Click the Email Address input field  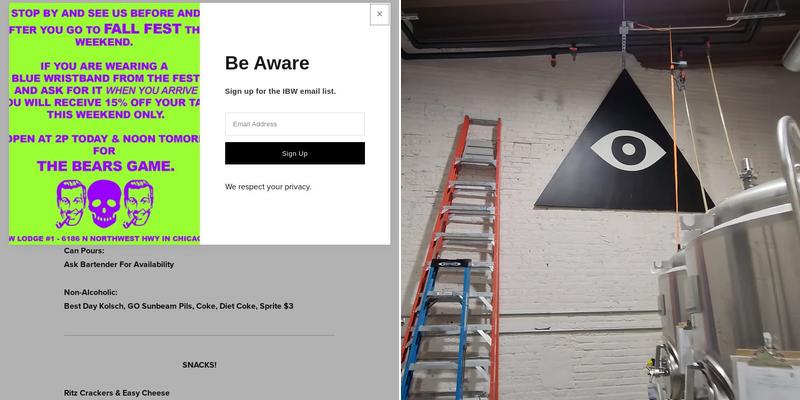point(295,124)
